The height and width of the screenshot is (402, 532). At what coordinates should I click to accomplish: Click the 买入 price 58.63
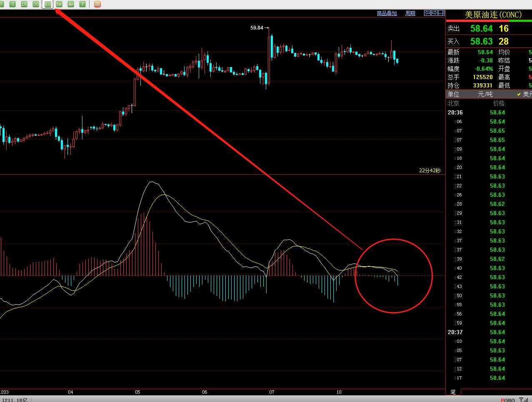[x=482, y=41]
